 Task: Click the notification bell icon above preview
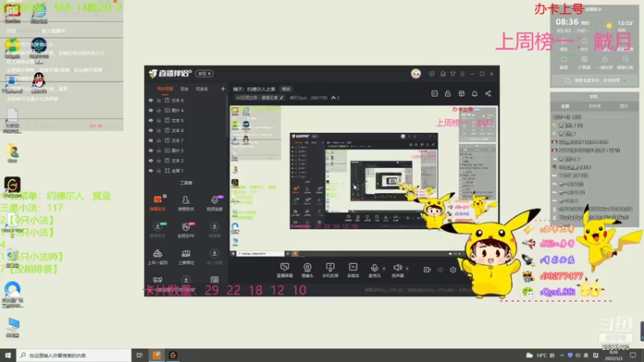tap(474, 93)
